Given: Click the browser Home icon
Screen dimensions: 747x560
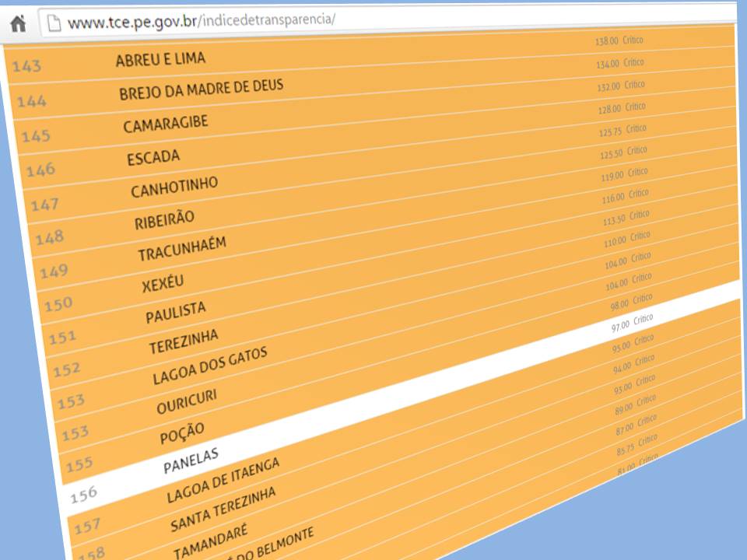Looking at the screenshot, I should tap(19, 23).
